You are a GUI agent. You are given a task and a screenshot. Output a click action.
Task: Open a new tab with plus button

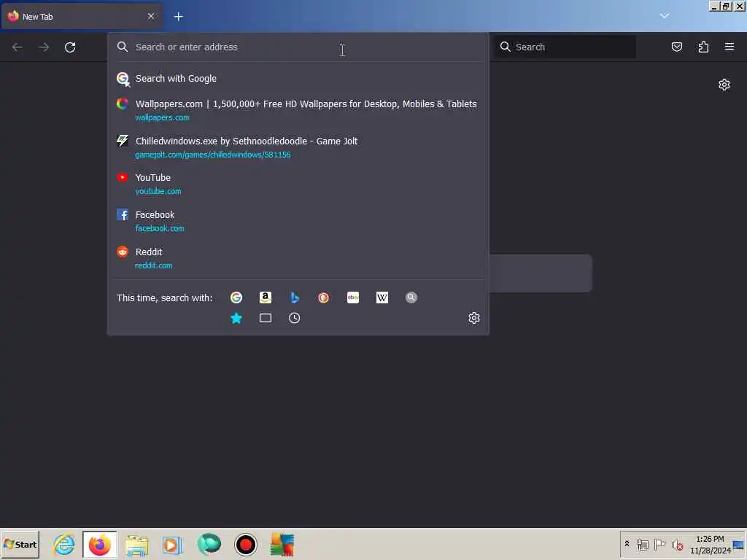point(178,17)
